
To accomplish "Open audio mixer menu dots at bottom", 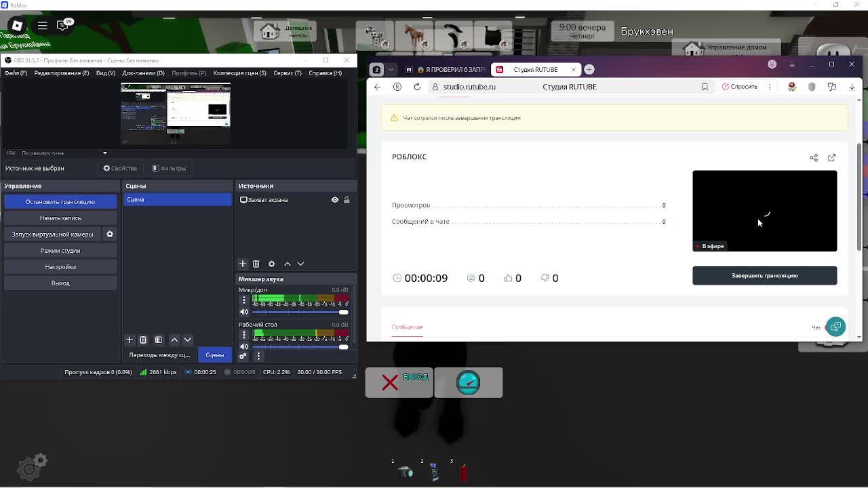I will point(258,356).
